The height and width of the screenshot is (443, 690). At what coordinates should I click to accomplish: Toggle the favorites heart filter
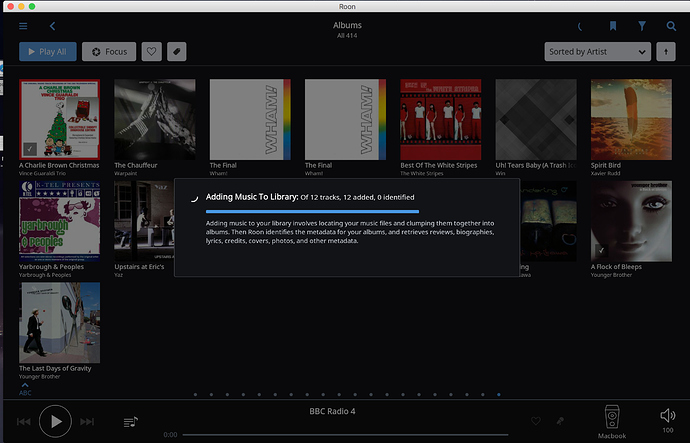pos(151,51)
